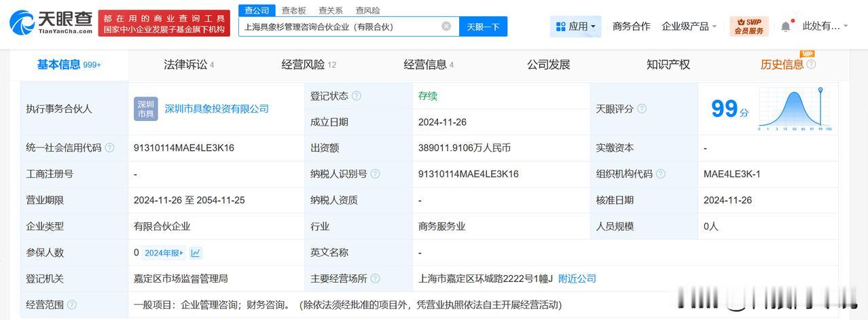Switch to the 公司发展 tab
Image resolution: width=868 pixels, height=320 pixels.
548,65
